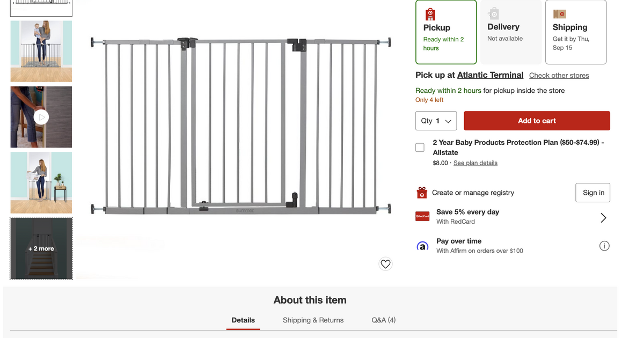Open the +2 more image thumbnail
Viewport: 644px width, 338px height.
(41, 248)
